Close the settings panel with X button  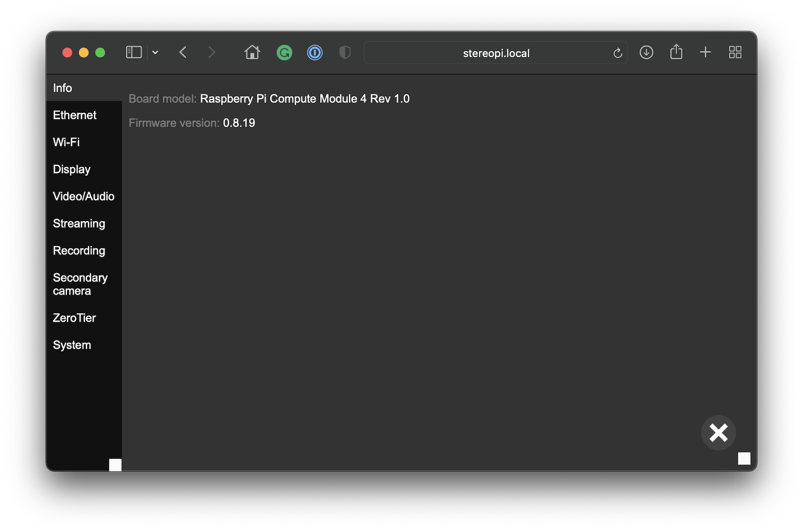coord(718,432)
